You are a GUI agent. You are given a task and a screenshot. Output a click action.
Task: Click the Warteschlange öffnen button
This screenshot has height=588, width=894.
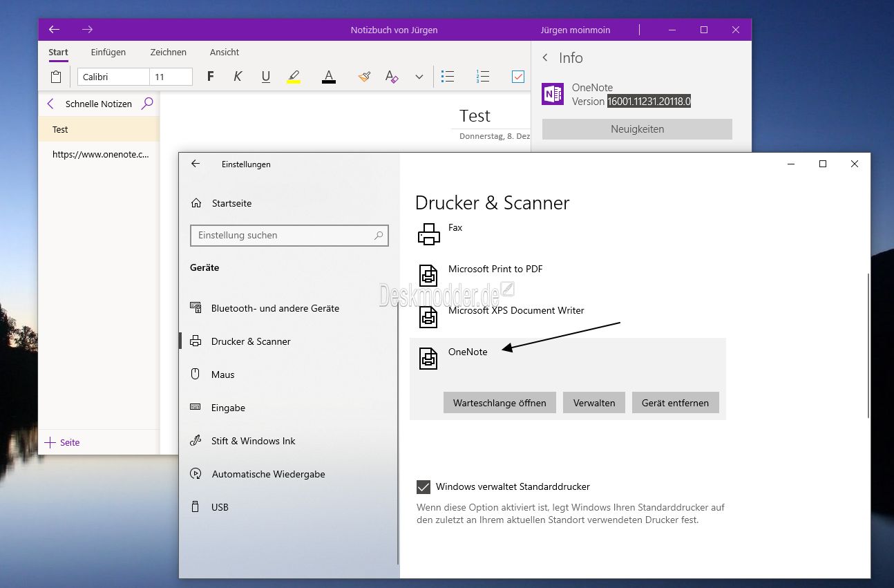(500, 403)
